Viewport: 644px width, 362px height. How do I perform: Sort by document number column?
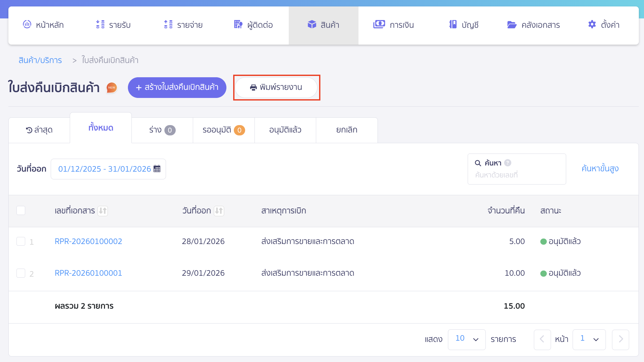pyautogui.click(x=103, y=211)
